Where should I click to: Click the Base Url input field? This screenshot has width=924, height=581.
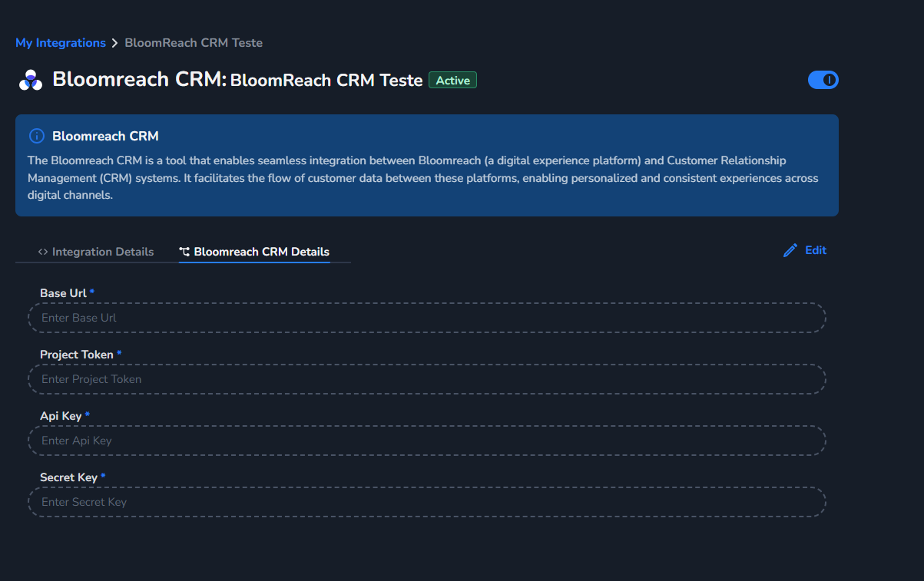(x=427, y=318)
